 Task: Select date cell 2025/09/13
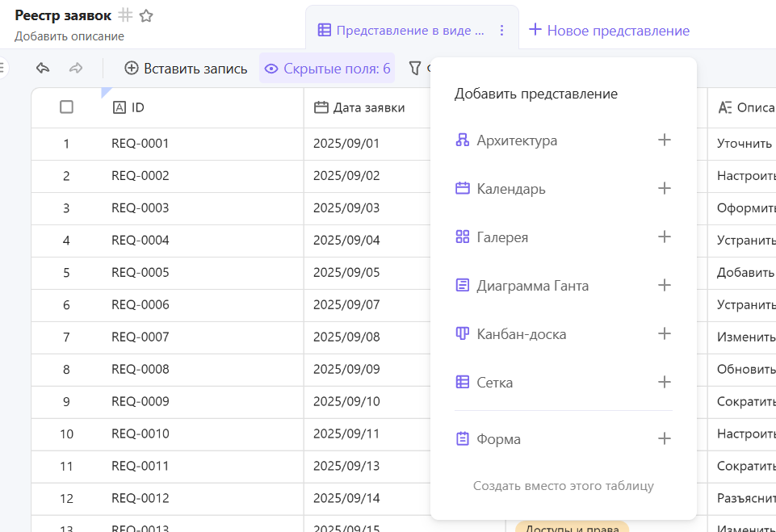point(367,466)
